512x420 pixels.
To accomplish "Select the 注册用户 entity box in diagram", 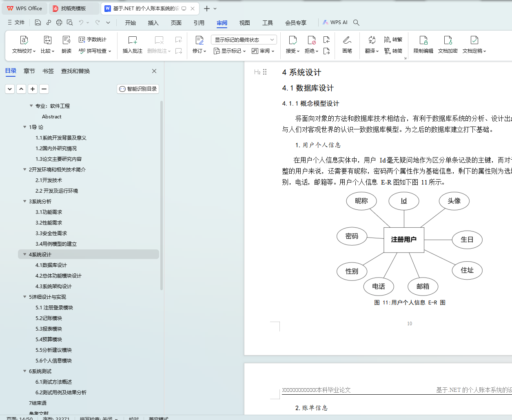I will tap(404, 240).
